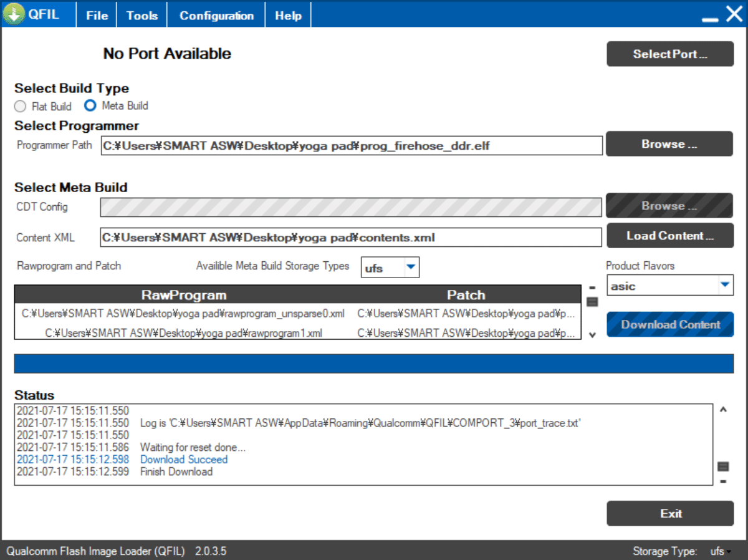Click the 'Waiting for reset done...' log line
Screen dimensions: 748x560
[193, 447]
